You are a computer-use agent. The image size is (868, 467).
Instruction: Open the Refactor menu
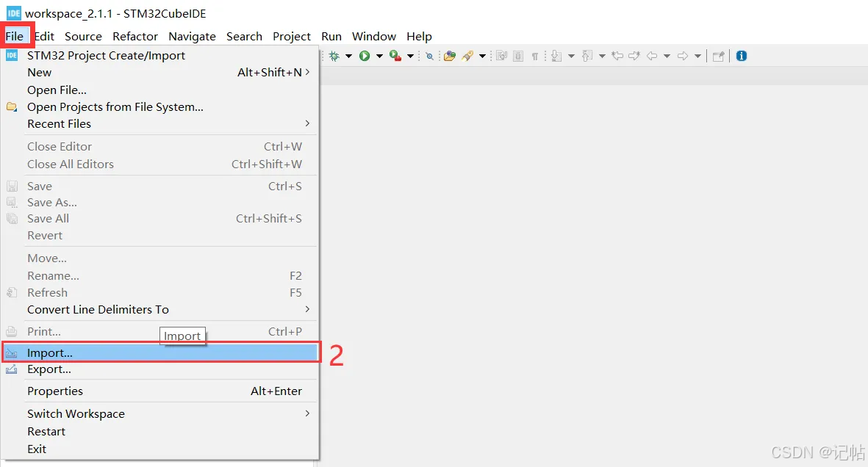pos(135,36)
